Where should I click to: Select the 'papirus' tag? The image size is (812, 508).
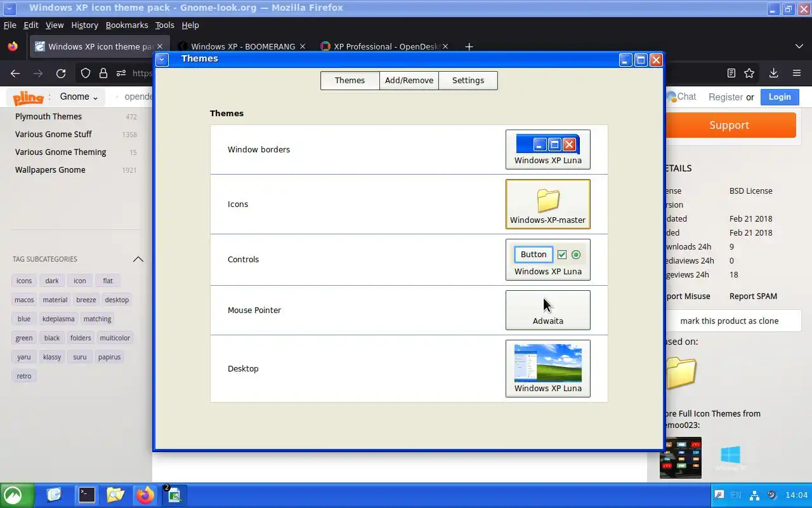109,357
